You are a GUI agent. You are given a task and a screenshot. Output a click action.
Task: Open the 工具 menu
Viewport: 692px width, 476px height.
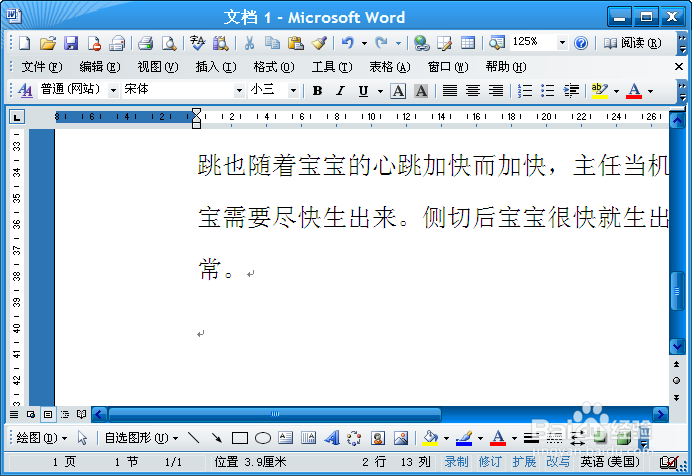(332, 67)
